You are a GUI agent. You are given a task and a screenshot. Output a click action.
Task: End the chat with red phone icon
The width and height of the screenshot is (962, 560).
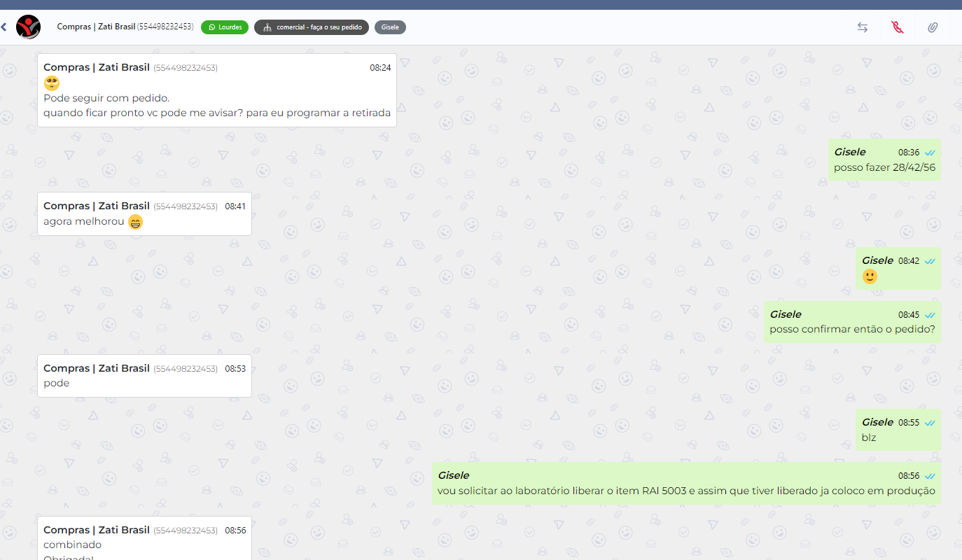pyautogui.click(x=898, y=27)
